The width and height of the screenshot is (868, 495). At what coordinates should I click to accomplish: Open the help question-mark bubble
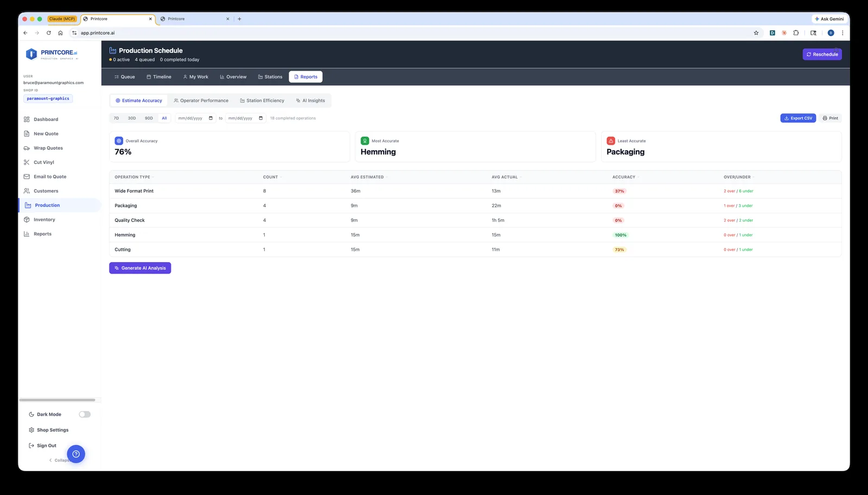click(x=76, y=454)
